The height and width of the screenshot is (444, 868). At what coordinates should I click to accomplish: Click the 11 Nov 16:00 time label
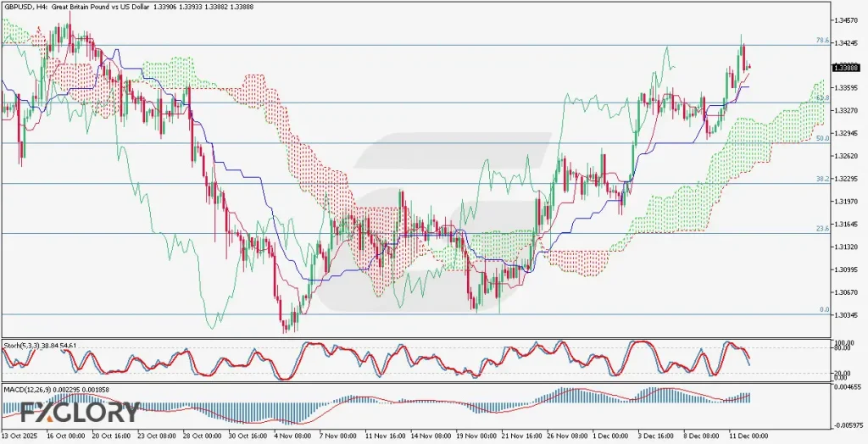[x=384, y=436]
